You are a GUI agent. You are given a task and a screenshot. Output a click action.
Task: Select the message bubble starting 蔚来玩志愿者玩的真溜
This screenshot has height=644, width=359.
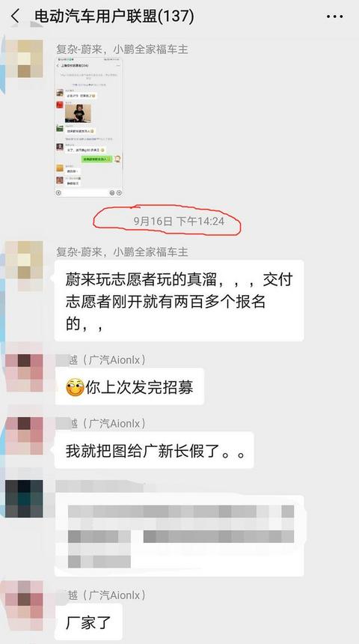point(179,300)
